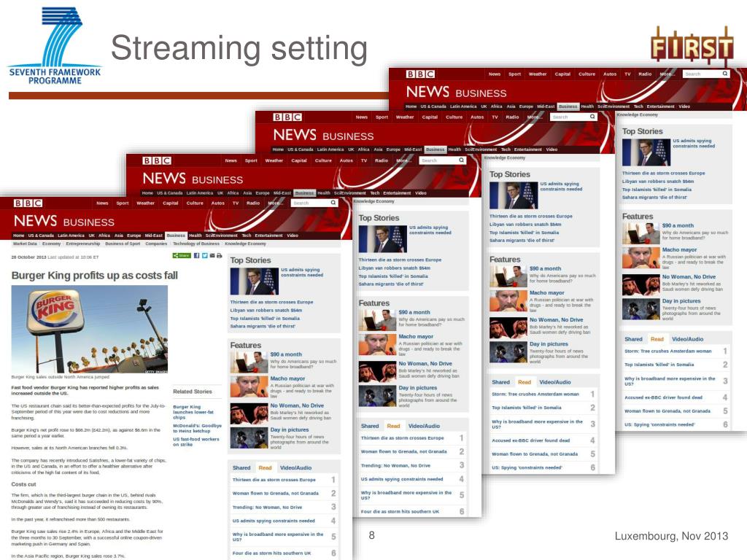Select Business section tab on the front page
Image resolution: width=747 pixels, height=560 pixels.
tap(176, 236)
